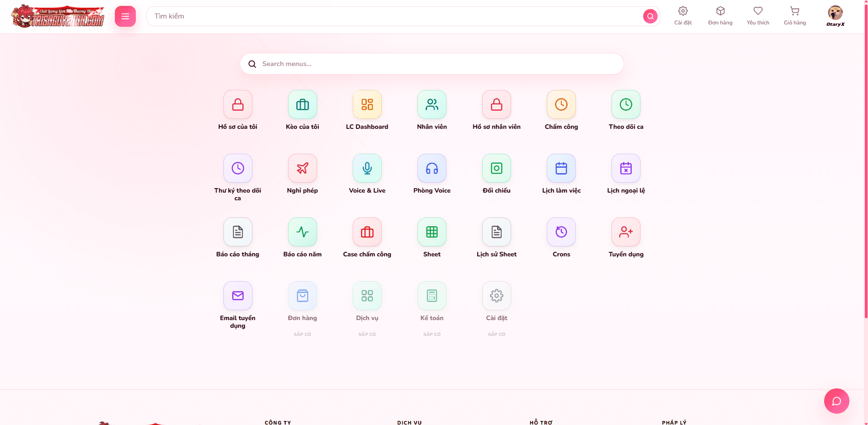
Task: Open the Nhân viên employees icon
Action: coord(432,104)
